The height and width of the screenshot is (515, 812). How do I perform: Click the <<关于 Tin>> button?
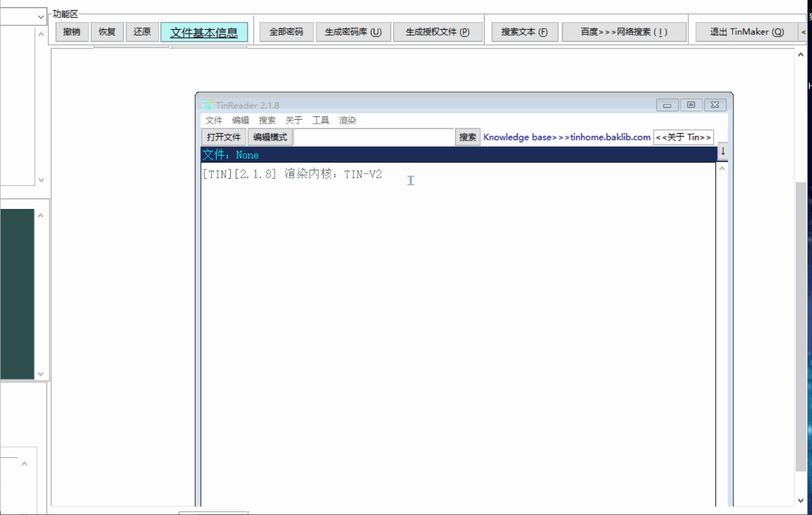(683, 137)
